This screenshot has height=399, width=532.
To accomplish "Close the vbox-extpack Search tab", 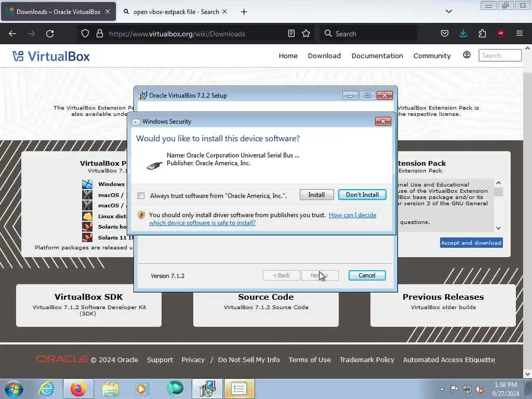I will [x=224, y=11].
